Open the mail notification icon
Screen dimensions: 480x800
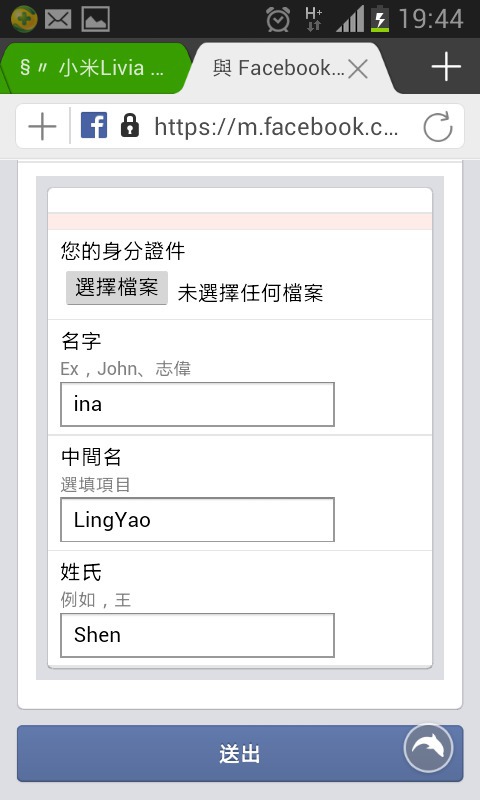pyautogui.click(x=58, y=19)
